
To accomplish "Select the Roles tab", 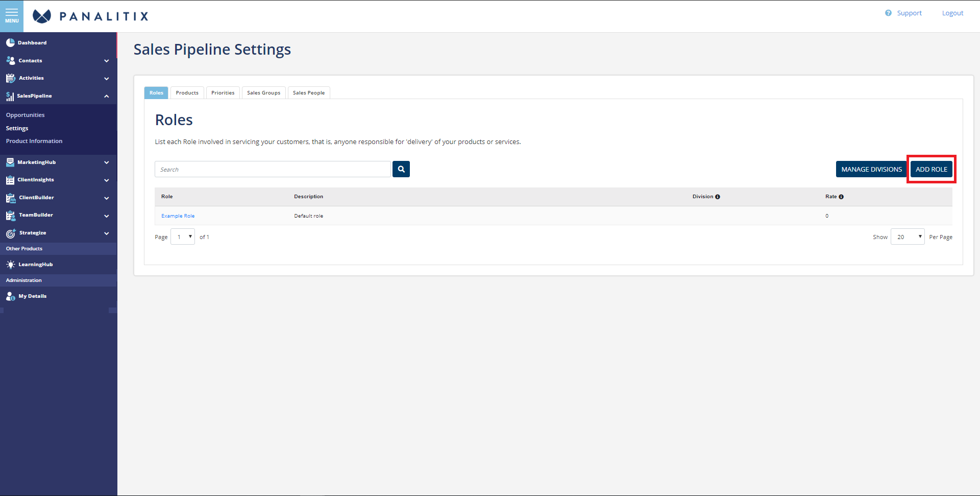I will pos(156,92).
